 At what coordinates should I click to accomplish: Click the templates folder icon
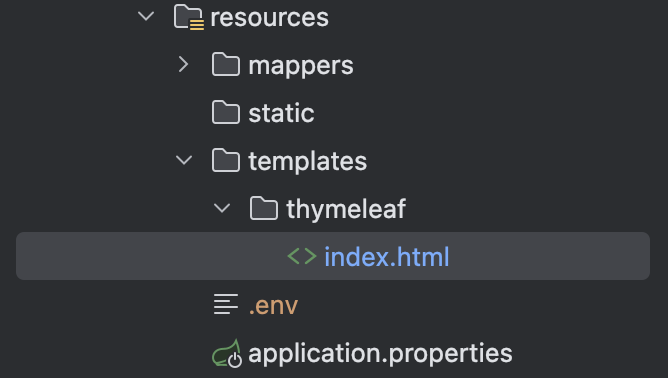pyautogui.click(x=226, y=160)
